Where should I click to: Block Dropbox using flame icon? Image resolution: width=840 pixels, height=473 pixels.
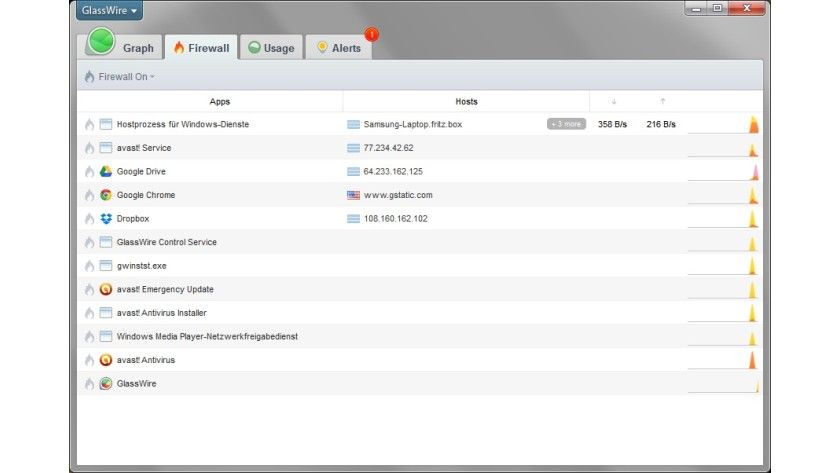click(89, 219)
